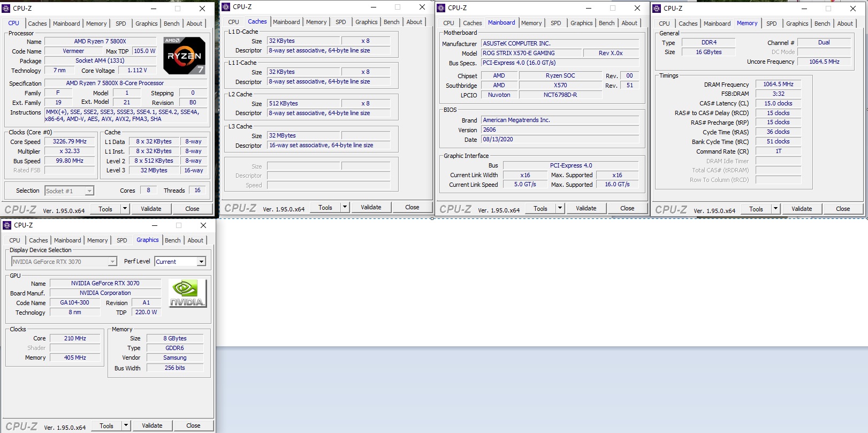Click the CPU Name field AMD Ryzen 7 5800X
This screenshot has height=433, width=868.
(x=100, y=41)
